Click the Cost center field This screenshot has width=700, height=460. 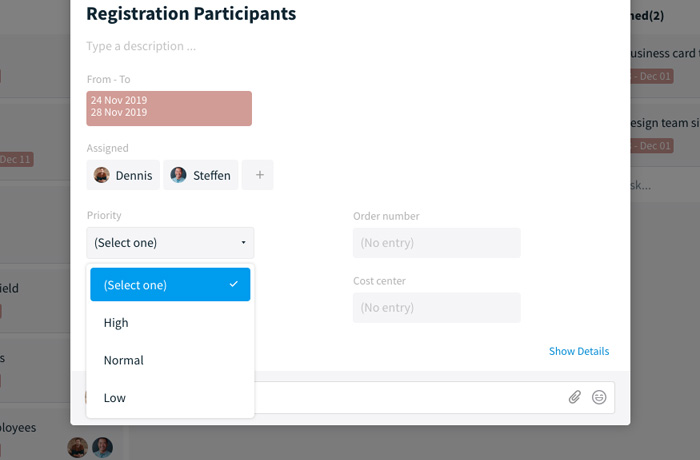436,307
